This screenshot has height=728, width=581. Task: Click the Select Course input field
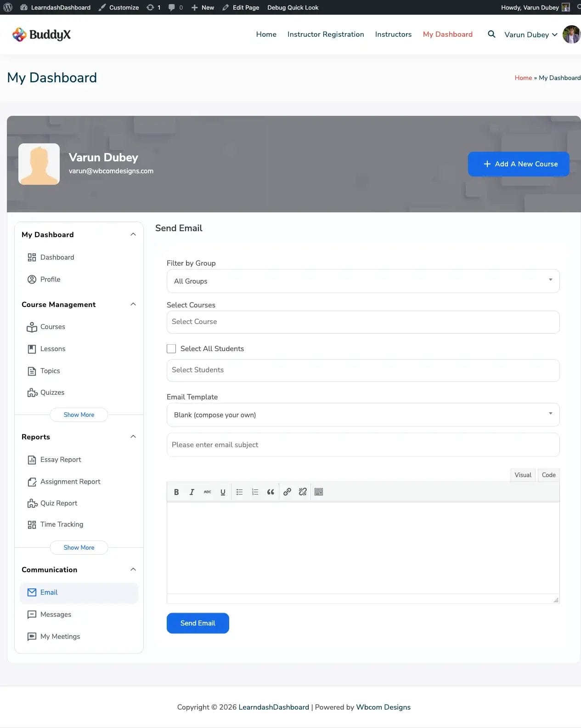click(x=363, y=322)
